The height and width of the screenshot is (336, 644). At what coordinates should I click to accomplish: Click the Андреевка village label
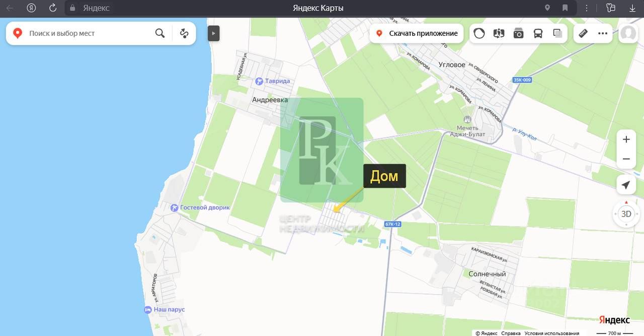pos(270,100)
